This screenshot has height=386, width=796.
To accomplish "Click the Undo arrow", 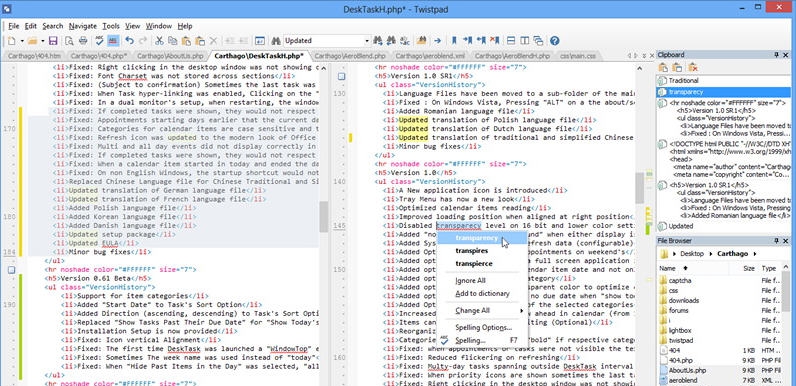I will click(x=129, y=41).
